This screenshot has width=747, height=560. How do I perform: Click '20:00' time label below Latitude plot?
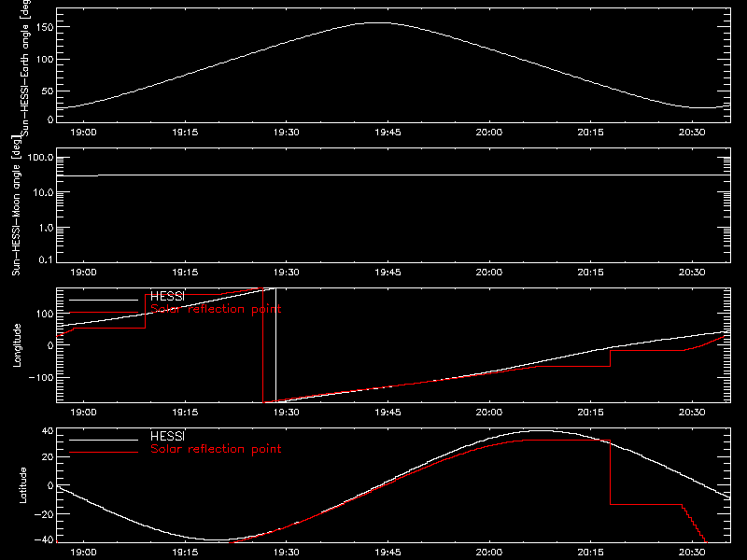(488, 553)
